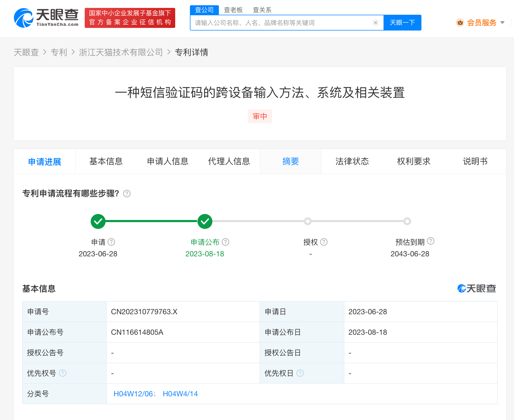Click the 审中 status badge
The height and width of the screenshot is (420, 514).
(x=260, y=115)
